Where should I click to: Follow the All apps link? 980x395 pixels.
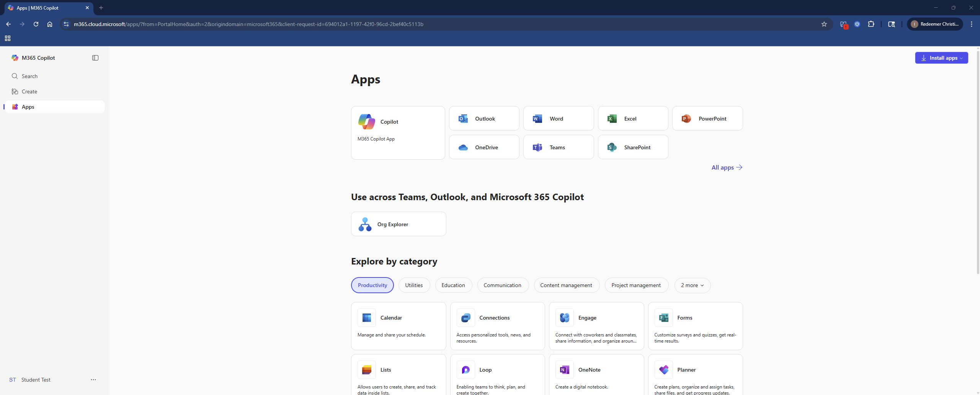pyautogui.click(x=727, y=167)
